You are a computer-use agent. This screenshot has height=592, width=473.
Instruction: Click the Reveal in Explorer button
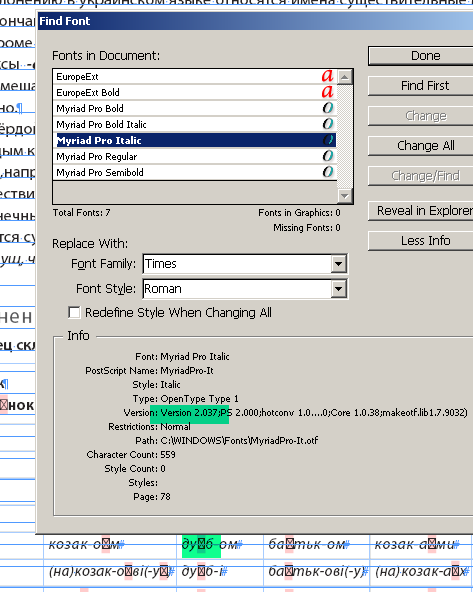click(421, 211)
